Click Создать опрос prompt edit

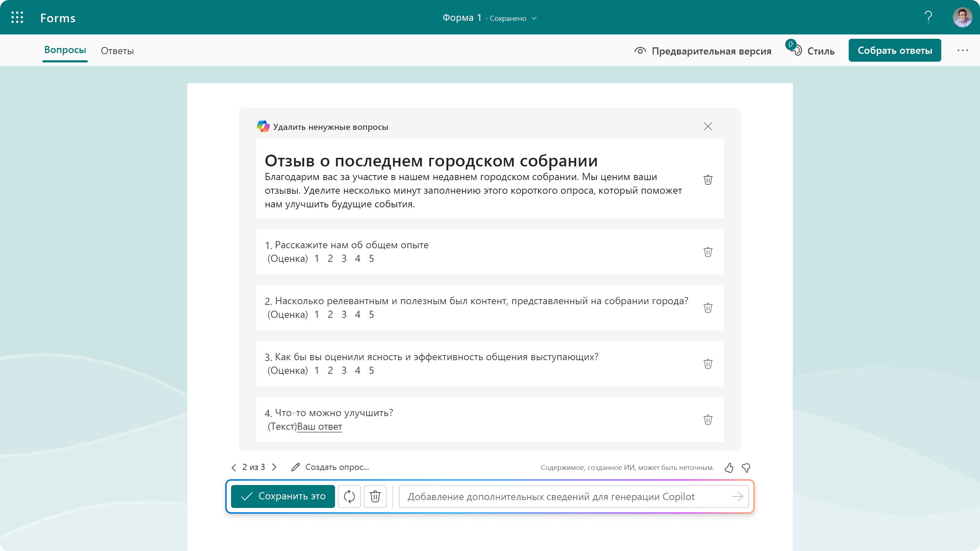coord(330,467)
